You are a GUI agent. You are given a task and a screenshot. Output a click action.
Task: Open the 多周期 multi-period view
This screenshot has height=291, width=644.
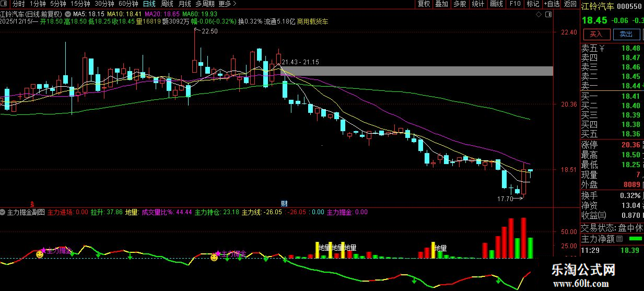(205, 4)
